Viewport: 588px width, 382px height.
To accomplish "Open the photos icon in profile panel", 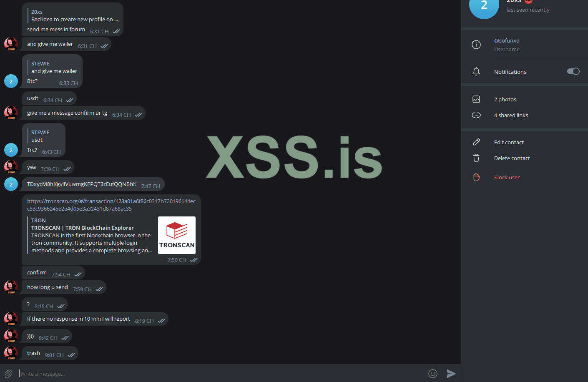I will (476, 99).
